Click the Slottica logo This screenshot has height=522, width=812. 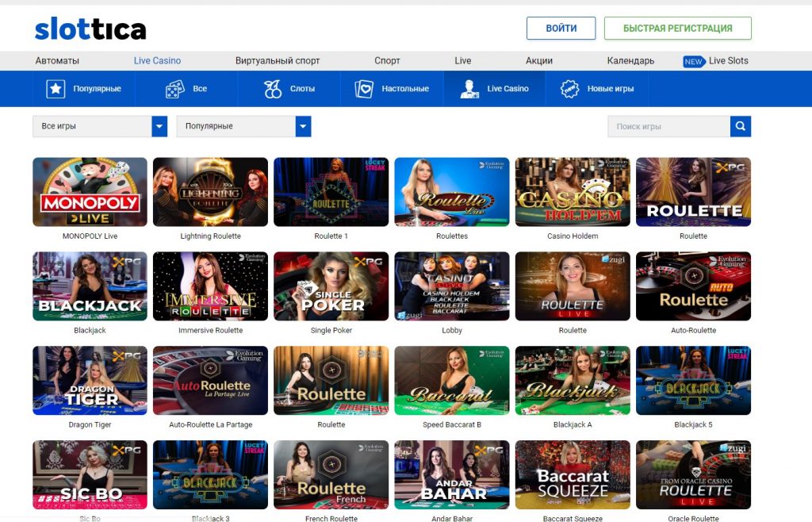click(x=90, y=29)
